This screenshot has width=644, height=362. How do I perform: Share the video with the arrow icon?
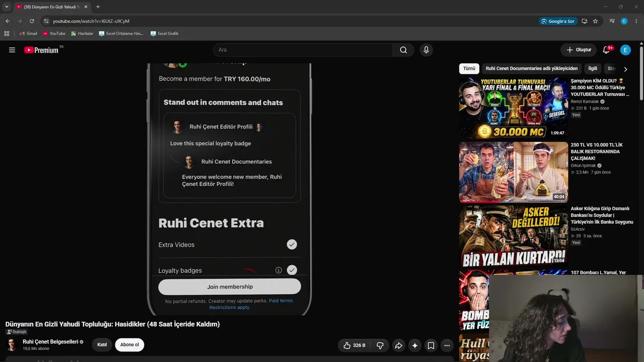[x=398, y=345]
